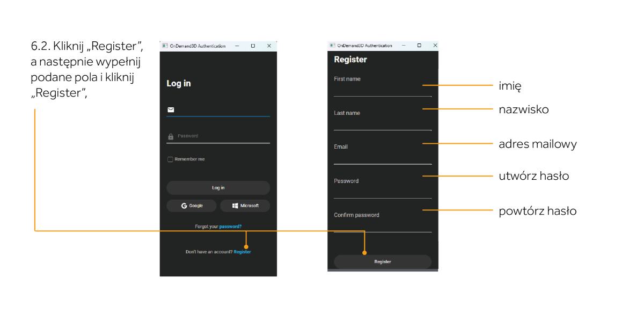This screenshot has width=644, height=314.
Task: Click the Microsoft logo icon
Action: [236, 206]
